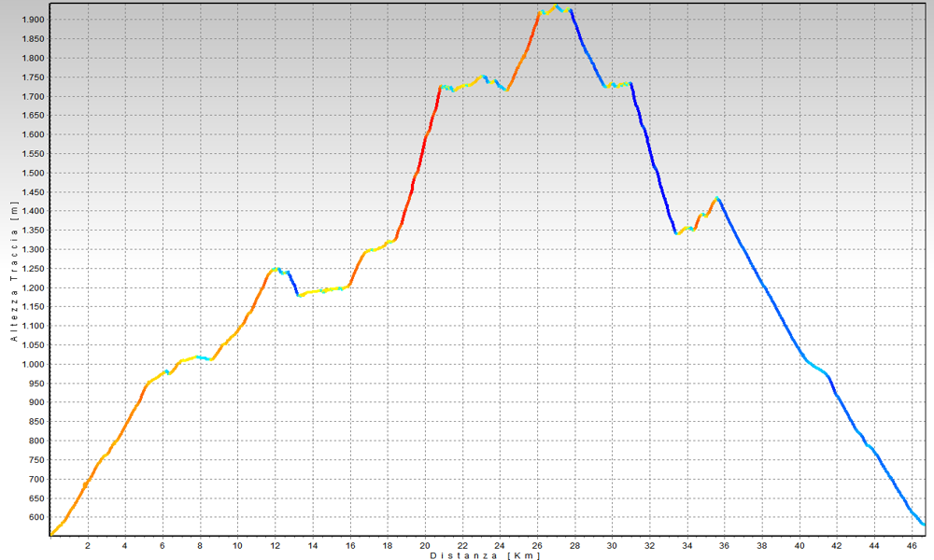Click the 34 km distance tick label

(x=687, y=544)
